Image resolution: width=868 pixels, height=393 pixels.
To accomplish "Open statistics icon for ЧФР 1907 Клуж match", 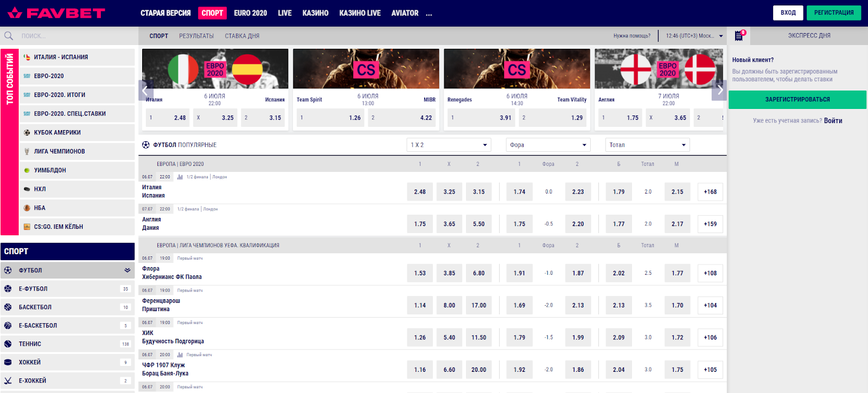I will tap(180, 355).
